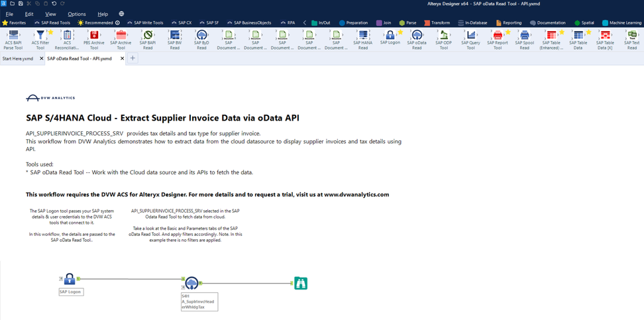644x320 pixels.
Task: Open the Parse tool category
Action: pos(408,23)
